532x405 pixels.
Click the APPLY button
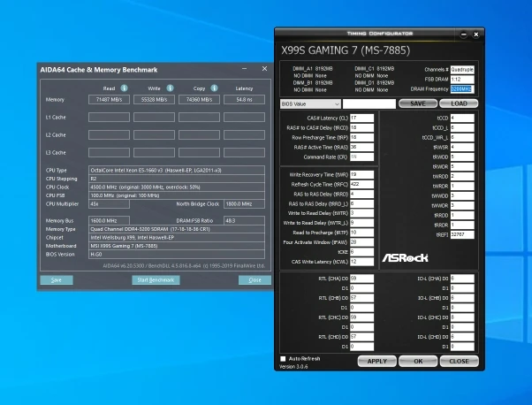(x=377, y=361)
